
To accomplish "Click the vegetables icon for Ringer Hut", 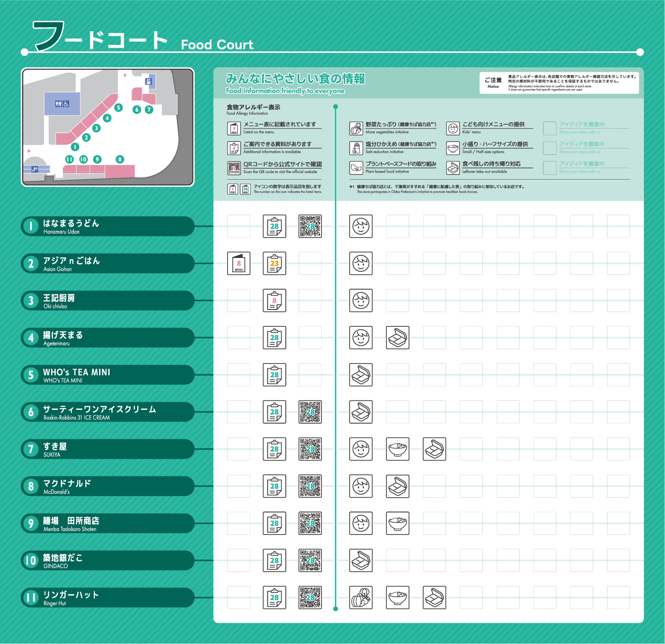I will (x=361, y=598).
